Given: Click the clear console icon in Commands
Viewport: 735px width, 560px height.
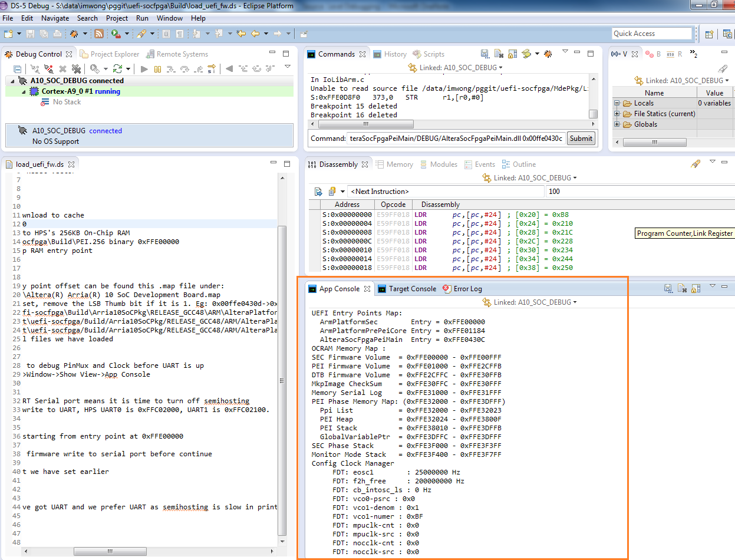Looking at the screenshot, I should point(498,54).
